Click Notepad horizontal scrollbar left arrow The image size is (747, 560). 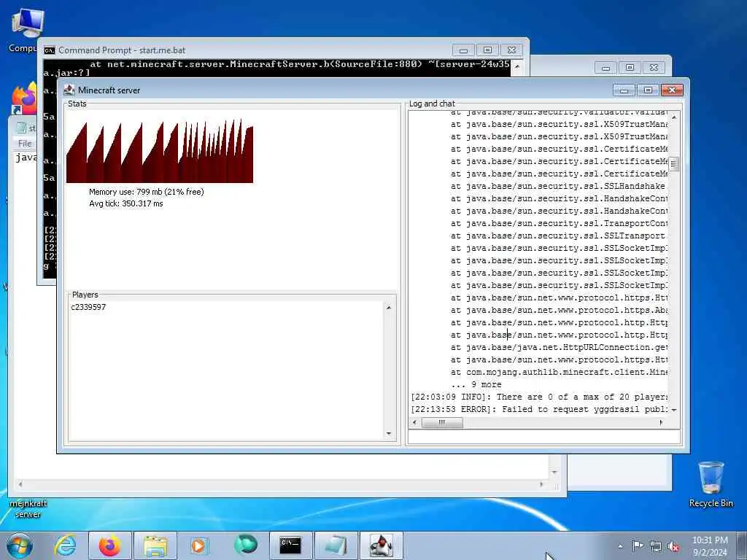20,484
